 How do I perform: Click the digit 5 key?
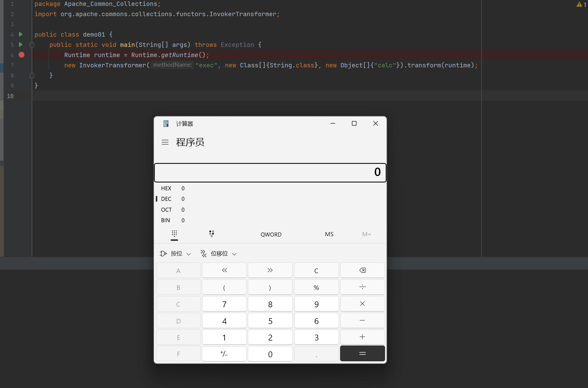[x=270, y=321]
